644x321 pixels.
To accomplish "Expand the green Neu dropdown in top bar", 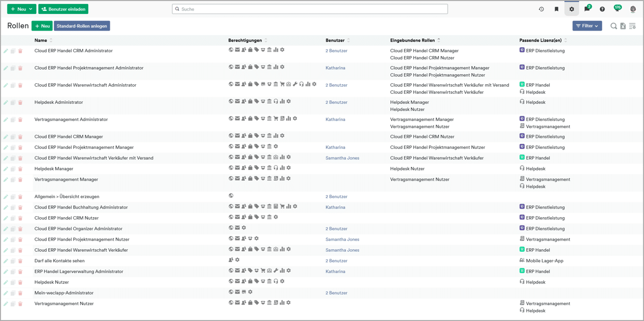I will click(22, 9).
